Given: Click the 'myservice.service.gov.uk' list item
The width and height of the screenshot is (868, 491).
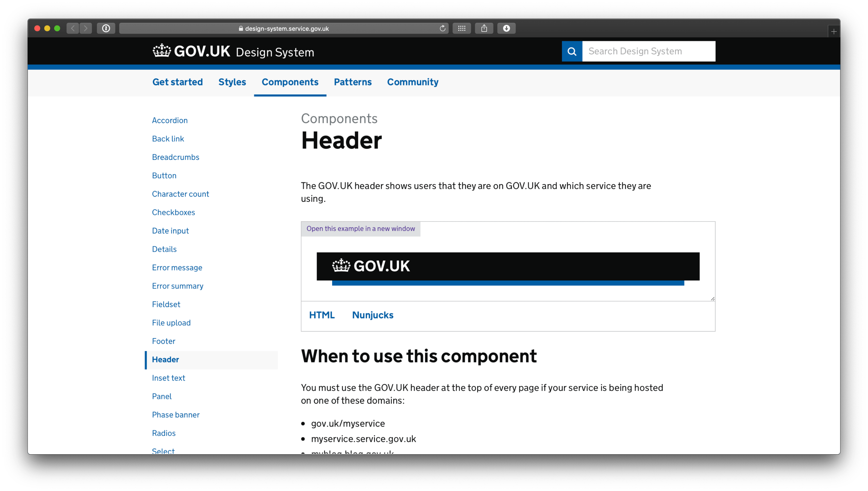Looking at the screenshot, I should (x=363, y=439).
